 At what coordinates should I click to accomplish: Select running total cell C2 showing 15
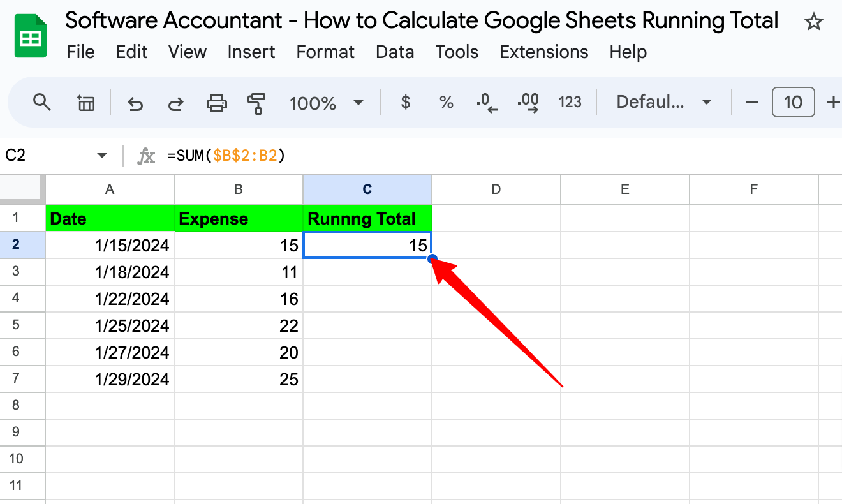click(x=367, y=245)
